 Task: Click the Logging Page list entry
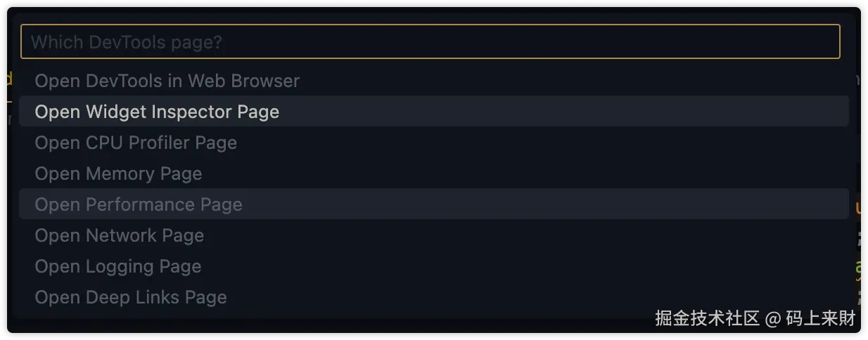click(118, 266)
